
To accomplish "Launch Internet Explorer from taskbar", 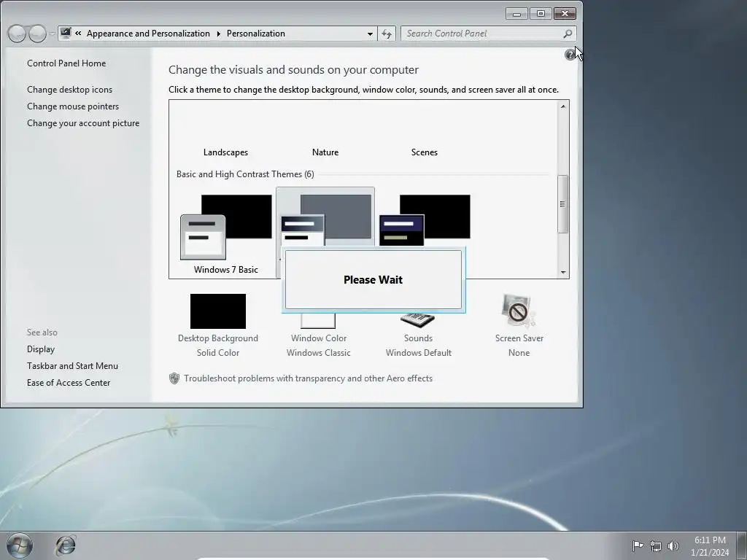I will tap(66, 545).
